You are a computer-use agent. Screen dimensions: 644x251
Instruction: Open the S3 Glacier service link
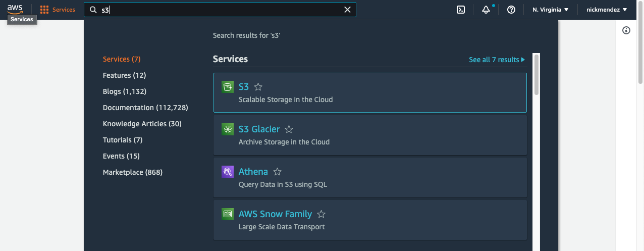point(259,129)
